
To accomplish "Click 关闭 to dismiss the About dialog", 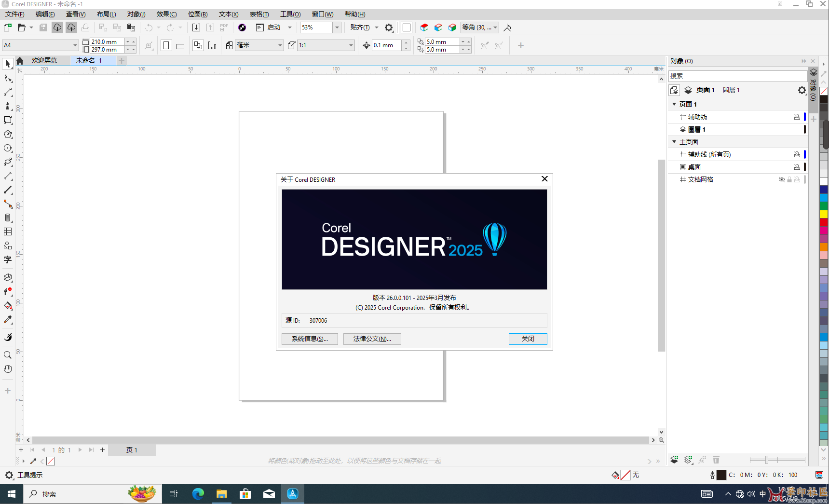I will [x=528, y=339].
